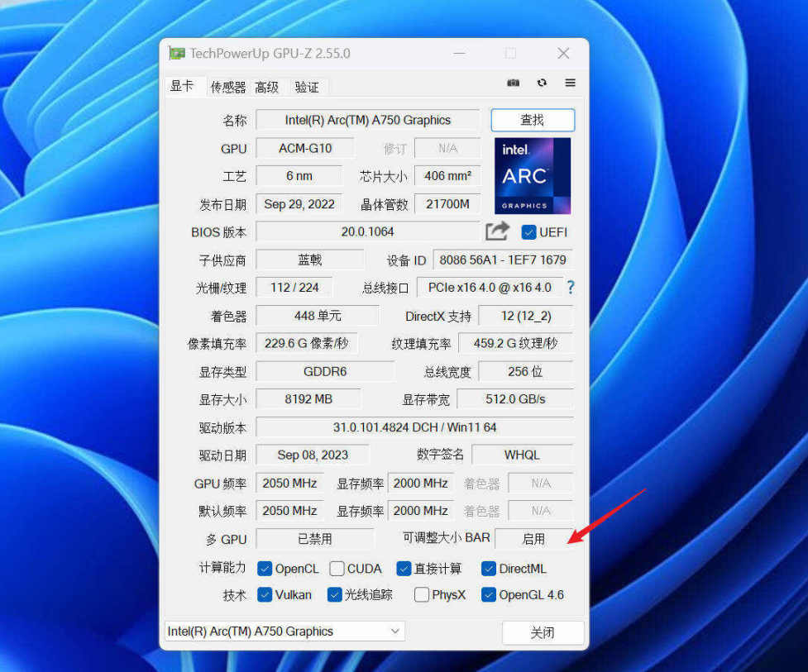Toggle the UEFI checkbox

click(x=528, y=232)
